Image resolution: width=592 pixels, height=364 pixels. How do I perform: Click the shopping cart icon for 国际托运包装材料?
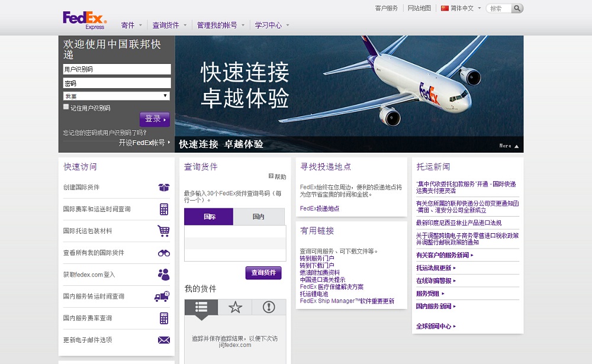pyautogui.click(x=163, y=231)
